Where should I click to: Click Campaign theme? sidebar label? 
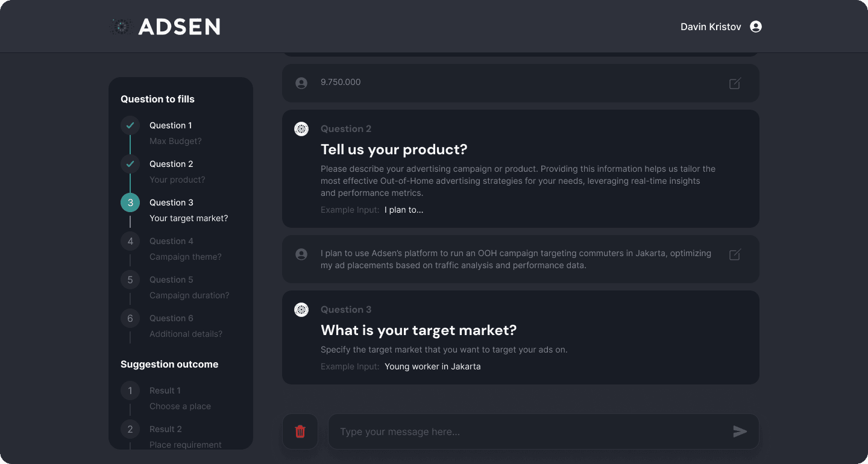pyautogui.click(x=186, y=257)
